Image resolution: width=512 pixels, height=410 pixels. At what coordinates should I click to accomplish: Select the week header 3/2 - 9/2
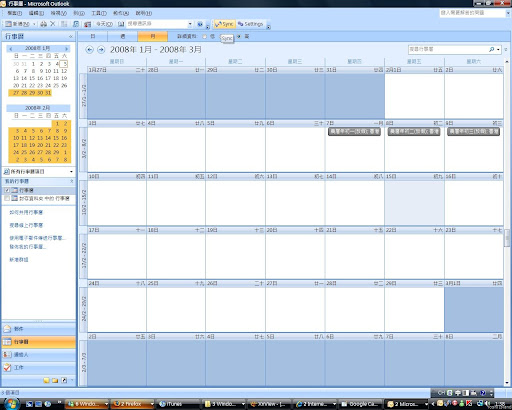click(x=83, y=149)
